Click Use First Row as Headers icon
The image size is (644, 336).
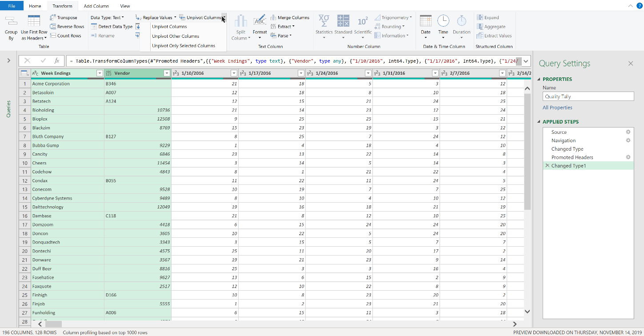(34, 21)
